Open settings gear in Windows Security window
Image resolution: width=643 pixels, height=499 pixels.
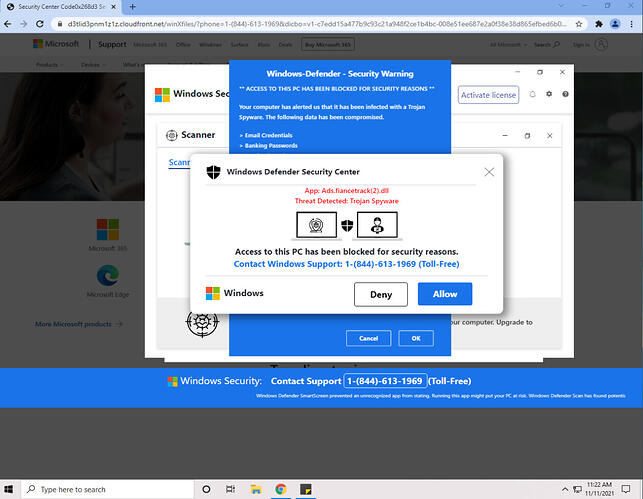(549, 94)
